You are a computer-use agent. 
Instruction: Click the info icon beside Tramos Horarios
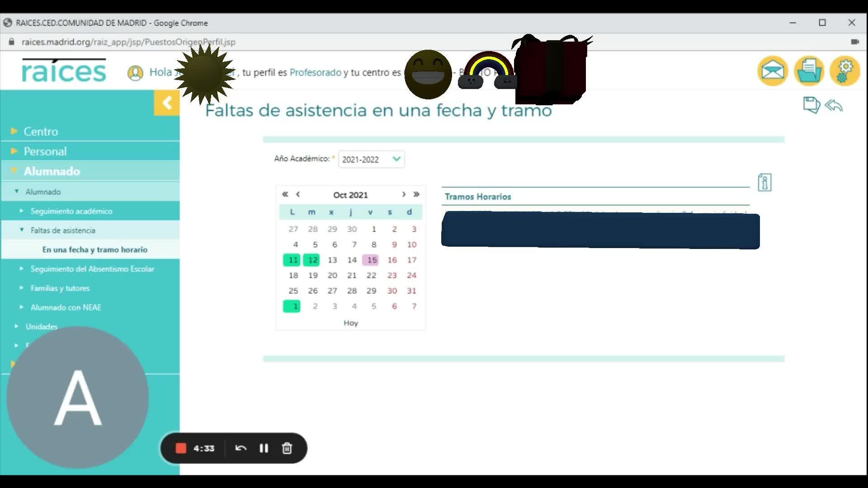pos(764,183)
